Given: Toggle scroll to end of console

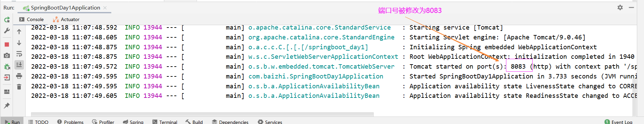Looking at the screenshot, I should [19, 65].
